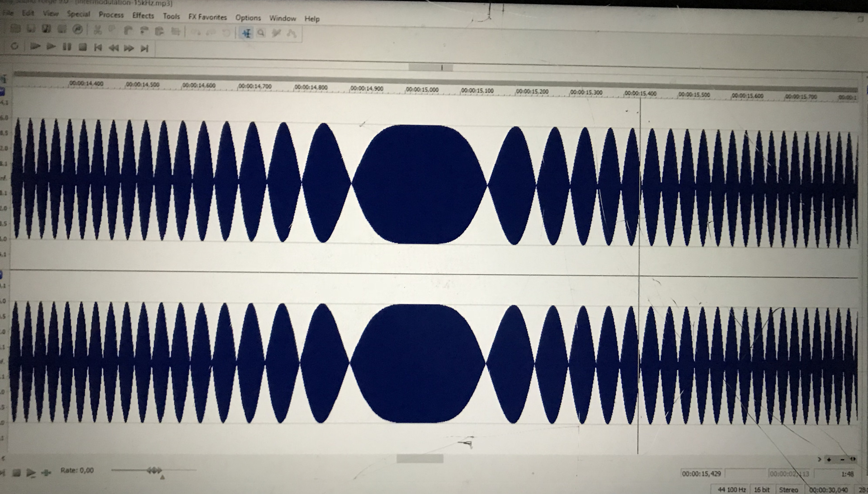This screenshot has width=868, height=494.
Task: Click the 00:00:30,040 total length field
Action: click(829, 490)
